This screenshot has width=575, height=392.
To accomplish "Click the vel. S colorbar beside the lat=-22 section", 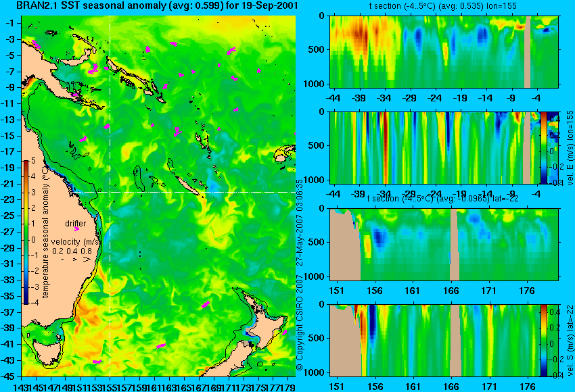I will [543, 341].
